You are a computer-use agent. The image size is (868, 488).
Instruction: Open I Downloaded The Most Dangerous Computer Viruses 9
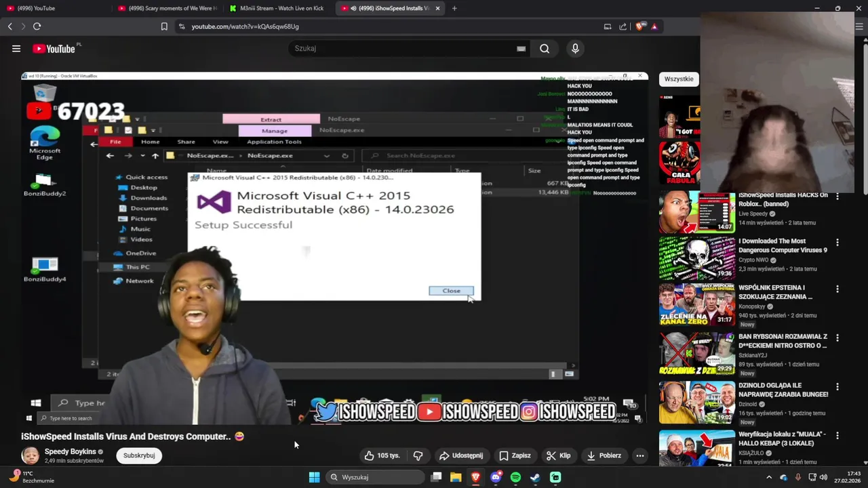pyautogui.click(x=783, y=245)
